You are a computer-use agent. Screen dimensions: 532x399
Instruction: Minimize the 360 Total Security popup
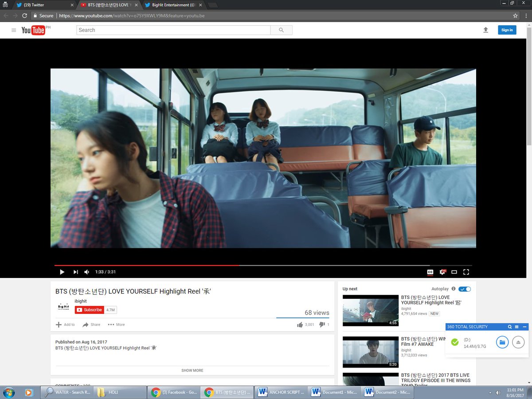pos(525,327)
